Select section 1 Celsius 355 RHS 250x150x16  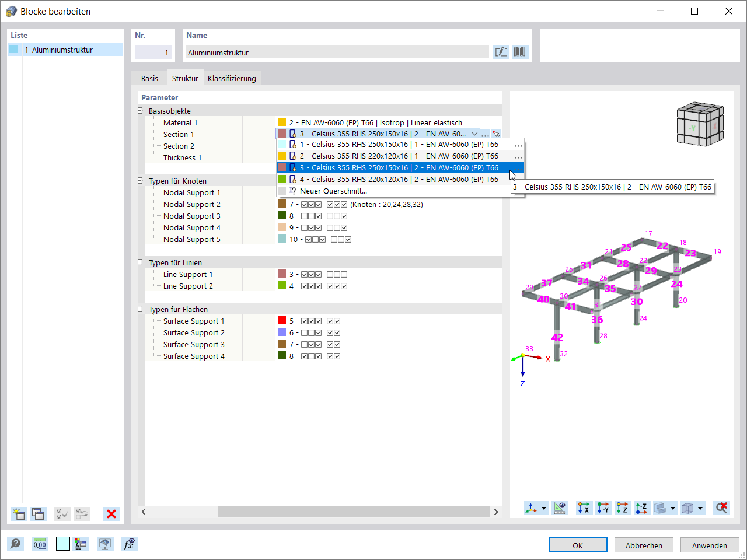(400, 145)
